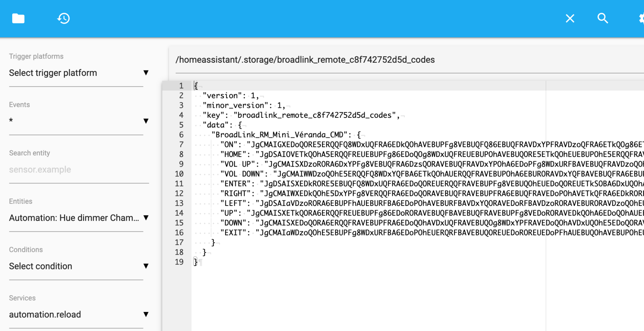This screenshot has height=331, width=644.
Task: Close the current file with X
Action: (570, 18)
